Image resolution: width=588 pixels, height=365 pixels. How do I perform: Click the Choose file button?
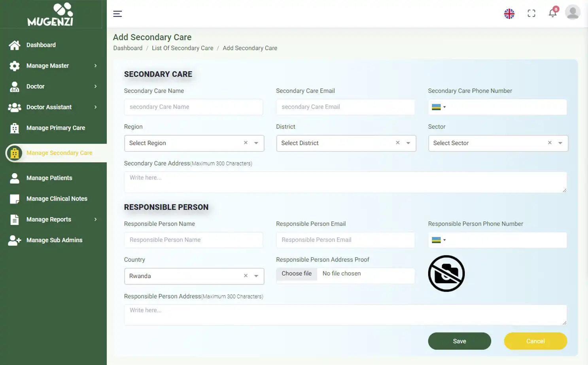tap(297, 274)
